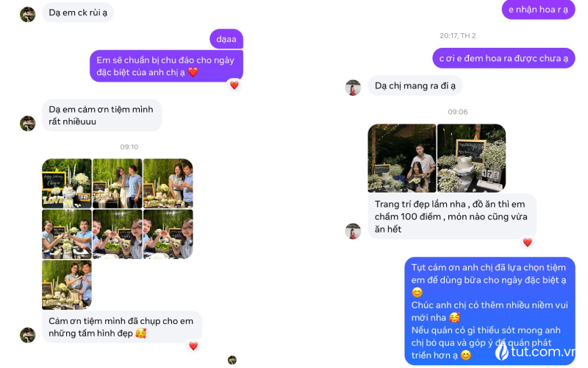Click small seen-avatar indicator at bottom of left chat

(x=232, y=360)
